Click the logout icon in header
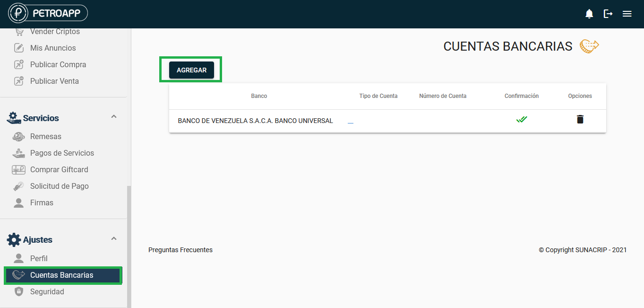 608,14
